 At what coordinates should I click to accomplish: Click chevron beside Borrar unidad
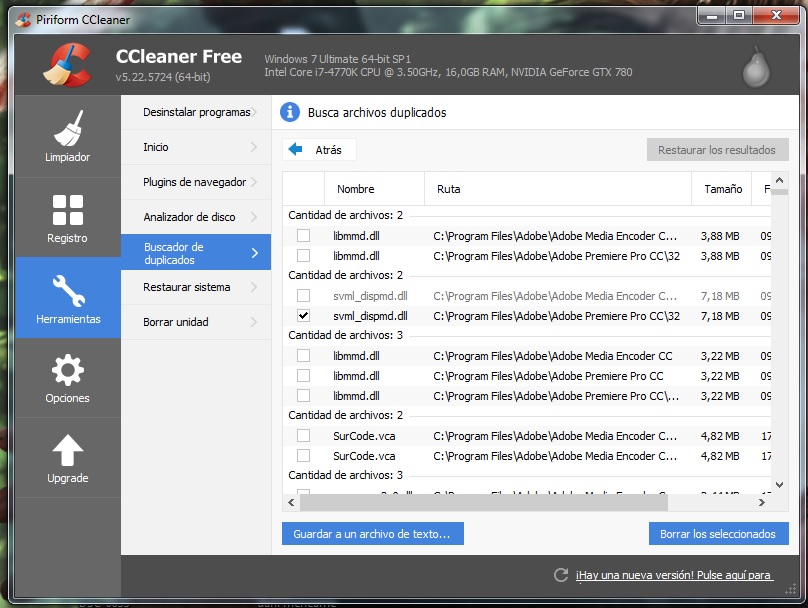(254, 322)
